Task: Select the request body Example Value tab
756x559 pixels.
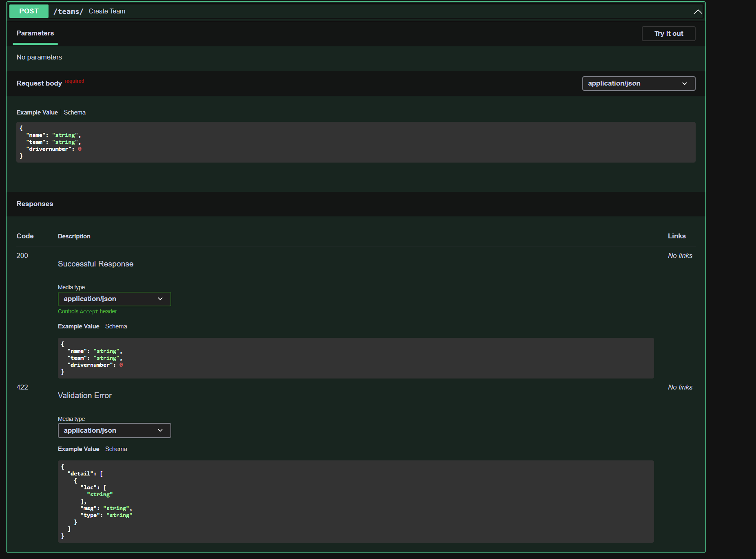Action: [x=37, y=112]
